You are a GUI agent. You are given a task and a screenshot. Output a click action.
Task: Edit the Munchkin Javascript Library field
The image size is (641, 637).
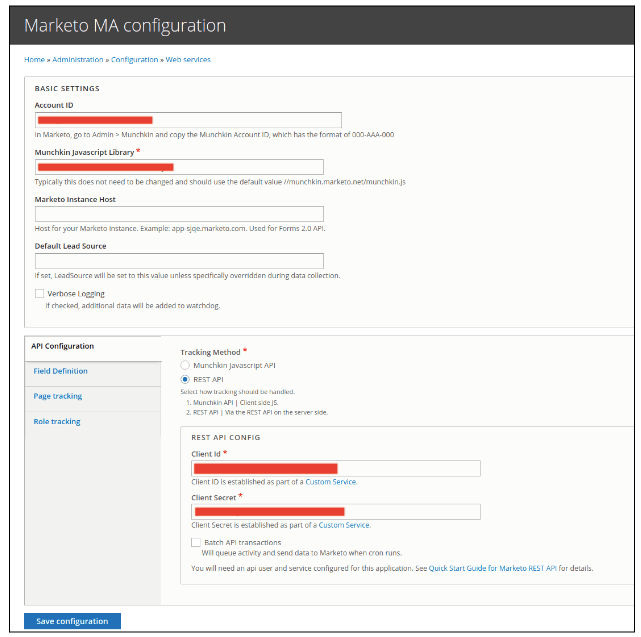(179, 167)
